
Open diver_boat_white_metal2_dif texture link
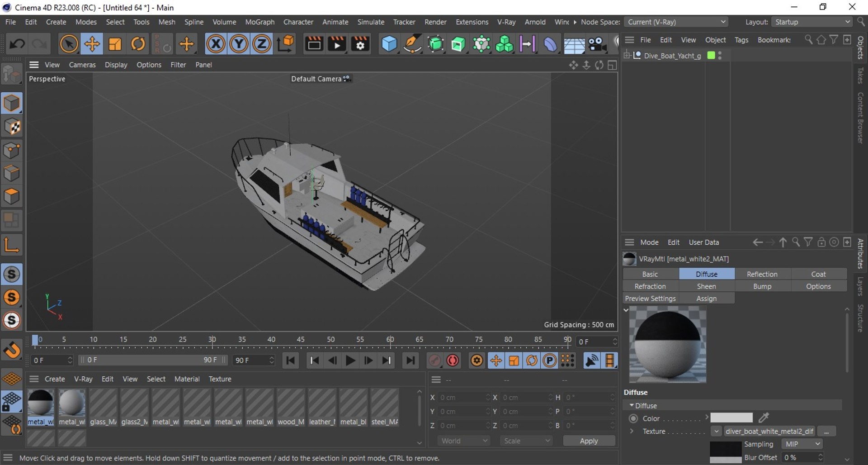pos(769,431)
